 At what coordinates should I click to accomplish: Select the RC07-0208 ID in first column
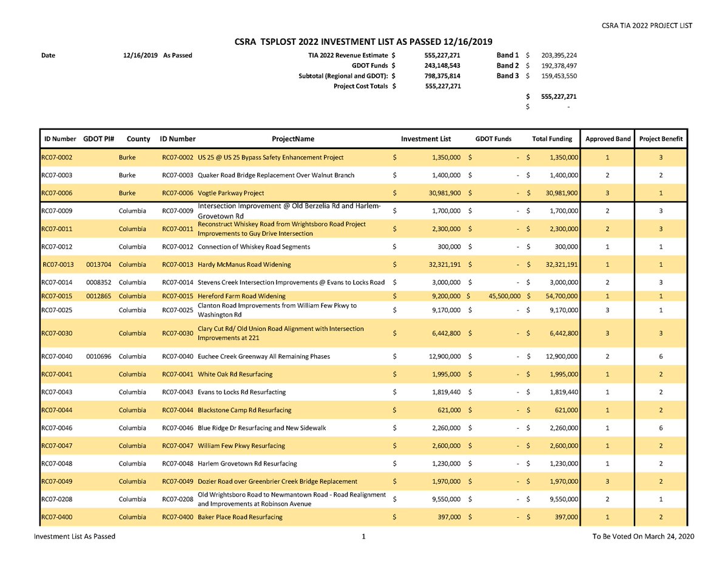point(57,499)
